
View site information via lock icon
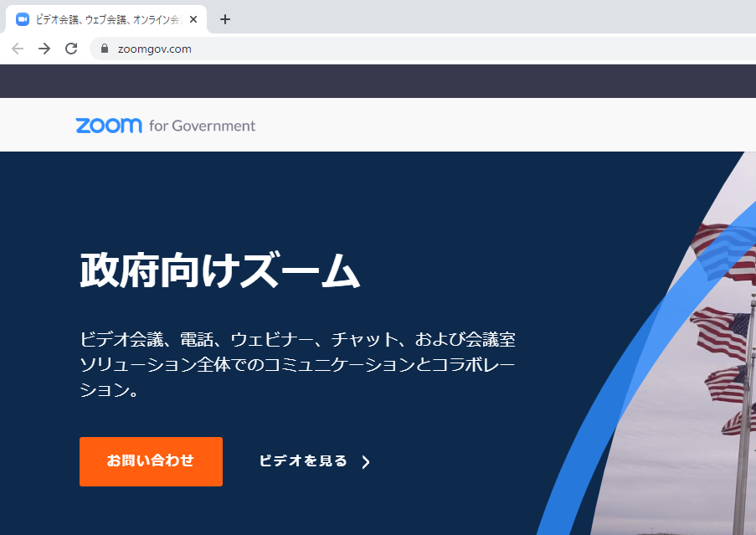coord(105,49)
